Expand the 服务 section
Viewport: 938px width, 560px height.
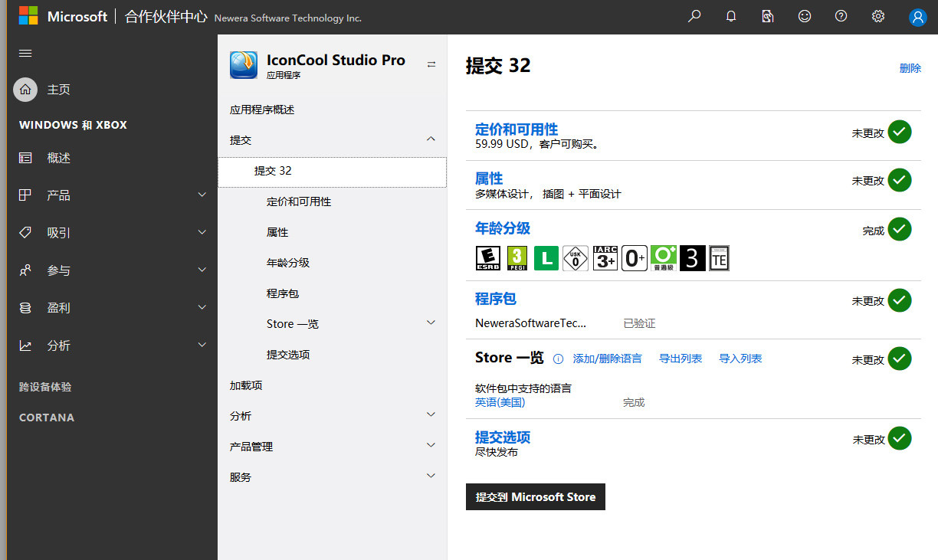(431, 476)
